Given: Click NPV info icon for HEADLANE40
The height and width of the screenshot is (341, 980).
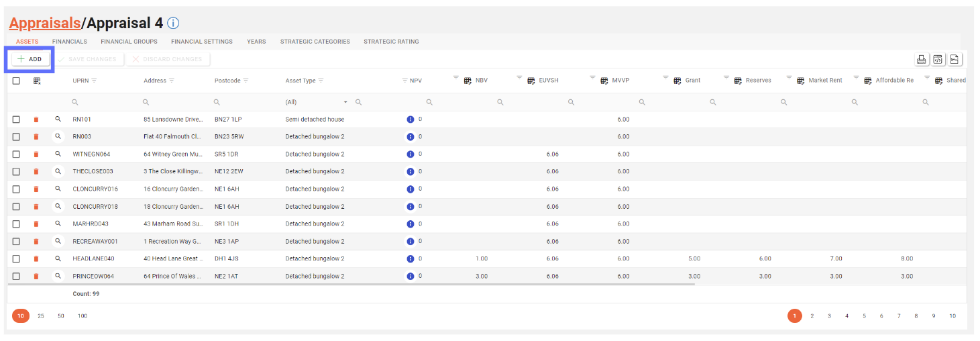Looking at the screenshot, I should [410, 258].
